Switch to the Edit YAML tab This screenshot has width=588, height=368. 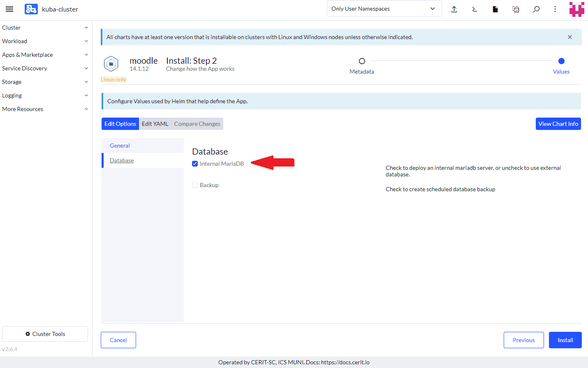coord(155,124)
